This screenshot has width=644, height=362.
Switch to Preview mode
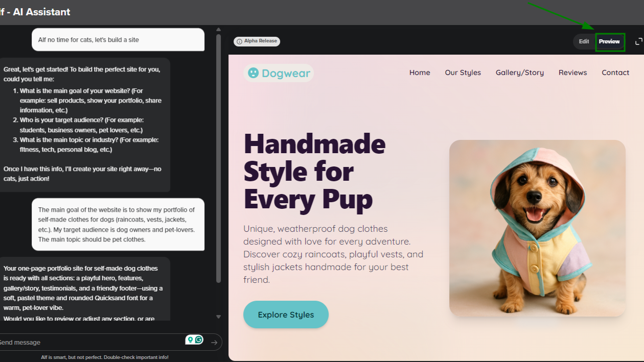[609, 41]
